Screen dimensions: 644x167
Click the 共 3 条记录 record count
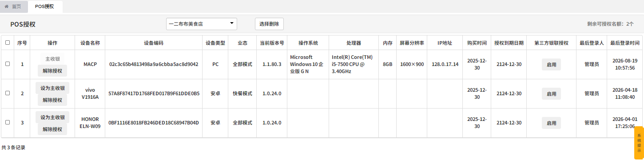(13, 148)
